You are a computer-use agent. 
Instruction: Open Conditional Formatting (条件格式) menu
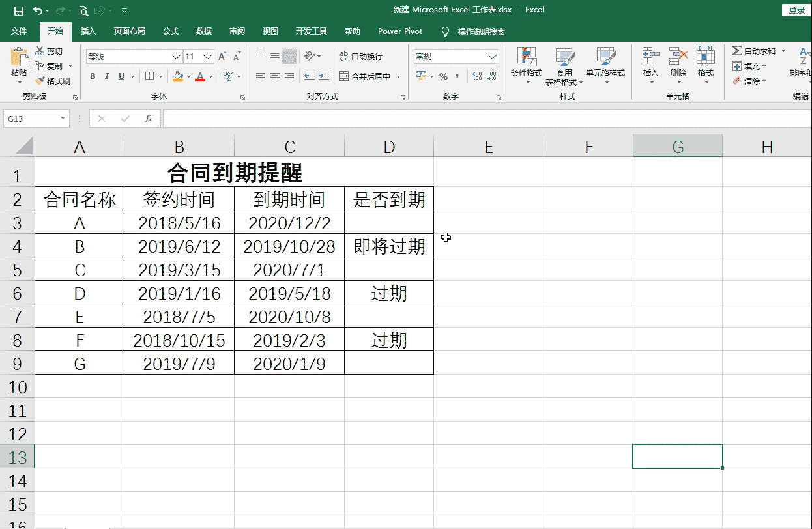coord(527,65)
